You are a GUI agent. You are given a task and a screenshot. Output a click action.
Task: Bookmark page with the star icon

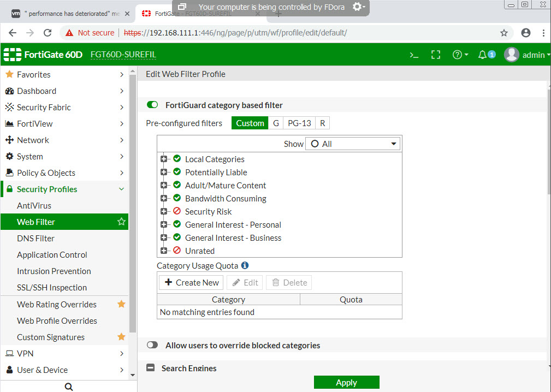click(504, 33)
